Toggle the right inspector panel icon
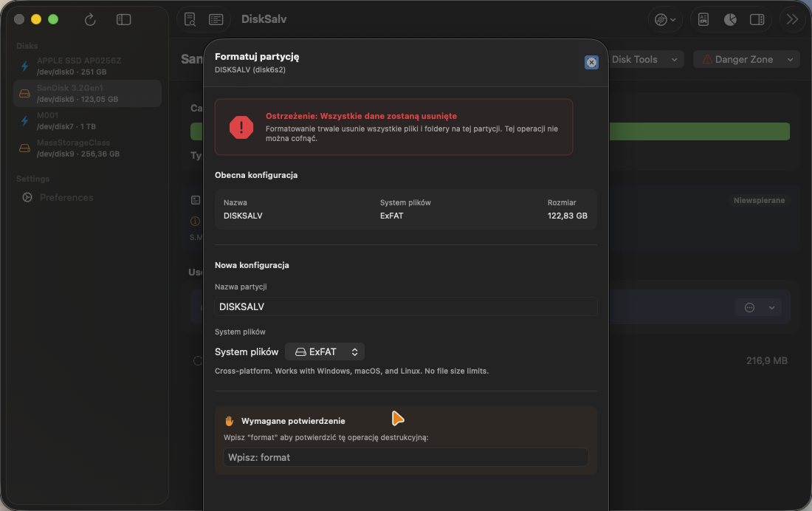The width and height of the screenshot is (812, 511). [x=757, y=20]
